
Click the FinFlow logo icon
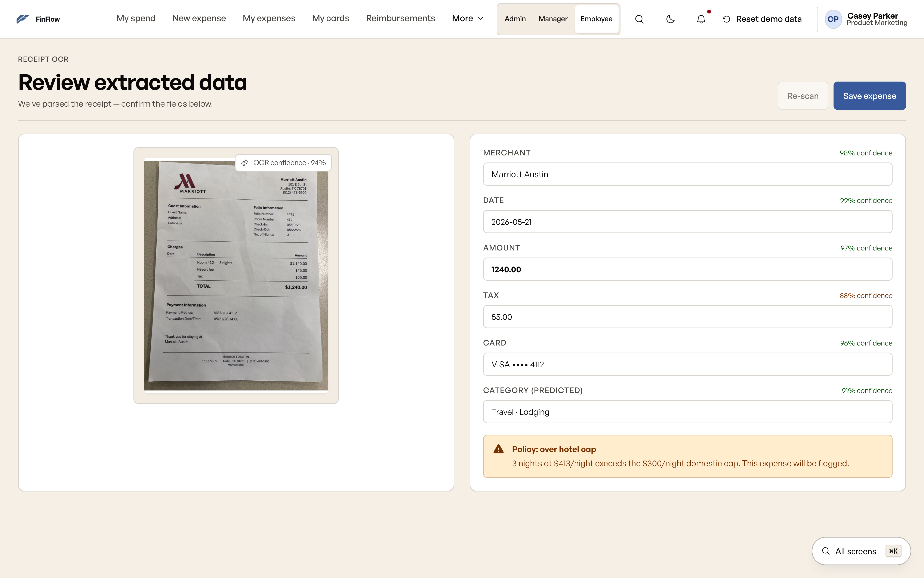point(23,19)
